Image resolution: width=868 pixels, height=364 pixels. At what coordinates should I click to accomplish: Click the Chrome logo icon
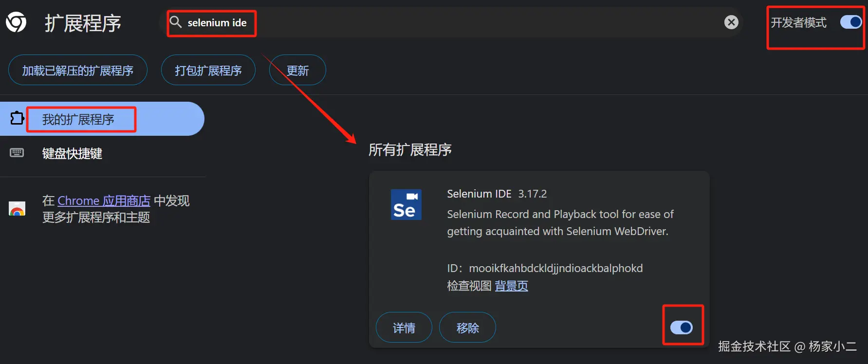16,22
